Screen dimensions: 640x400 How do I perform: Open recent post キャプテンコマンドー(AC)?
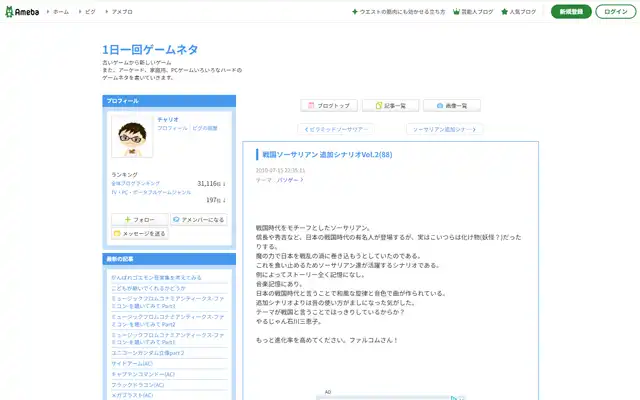point(143,374)
